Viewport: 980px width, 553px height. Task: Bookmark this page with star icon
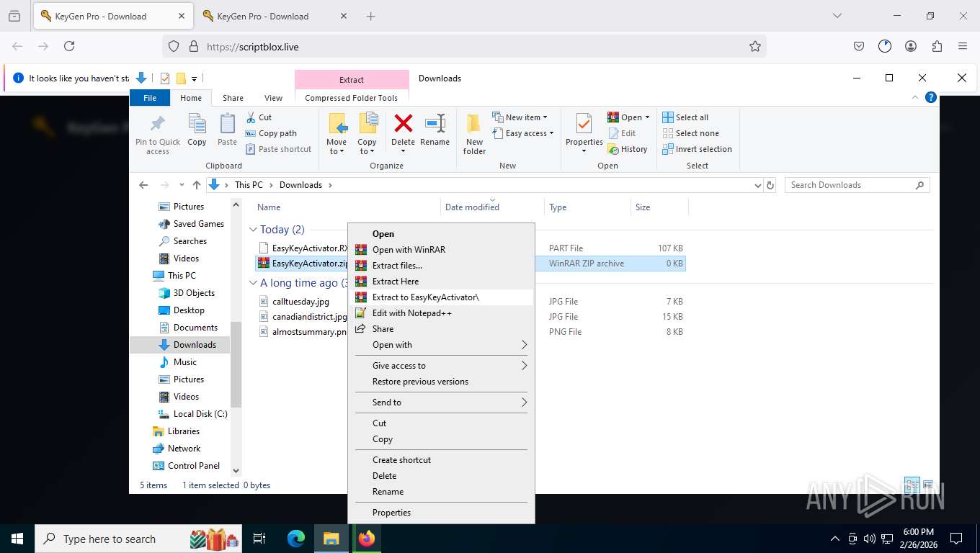[x=754, y=46]
